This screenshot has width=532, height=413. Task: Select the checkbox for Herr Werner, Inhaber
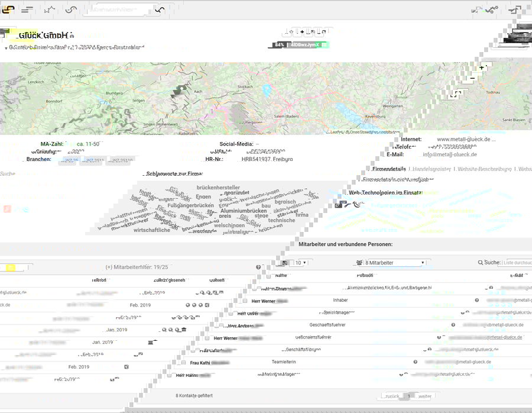click(x=245, y=301)
